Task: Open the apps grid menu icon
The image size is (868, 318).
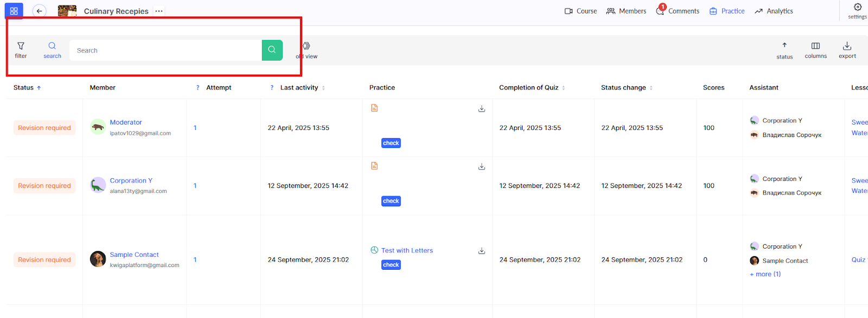Action: [x=14, y=11]
